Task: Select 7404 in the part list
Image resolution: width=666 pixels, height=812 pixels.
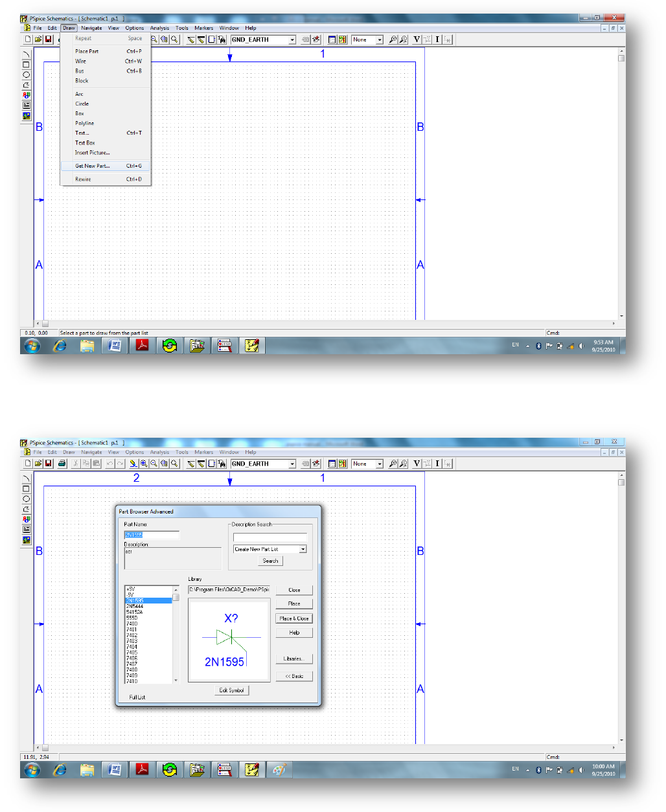Action: tap(148, 647)
